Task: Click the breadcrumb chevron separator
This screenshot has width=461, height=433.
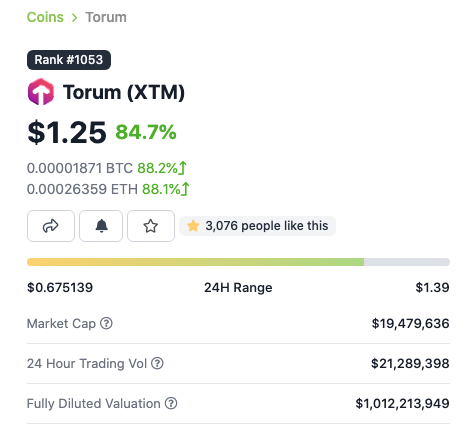Action: 75,18
